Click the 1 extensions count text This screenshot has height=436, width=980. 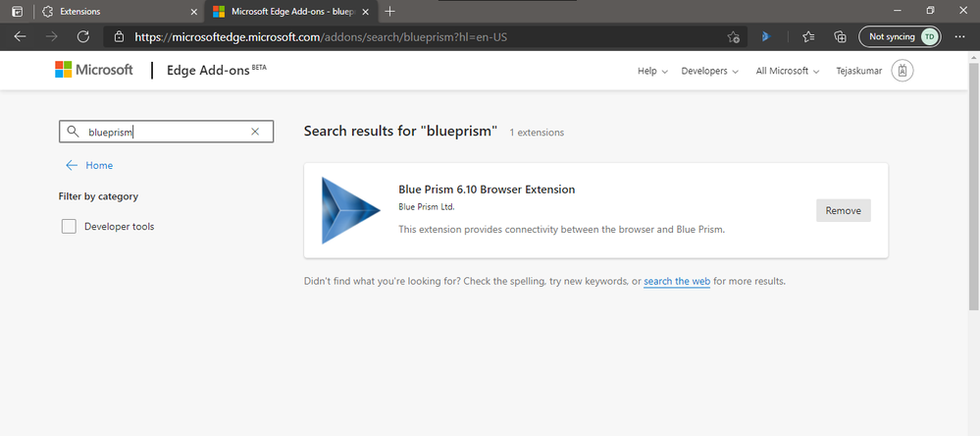[537, 133]
